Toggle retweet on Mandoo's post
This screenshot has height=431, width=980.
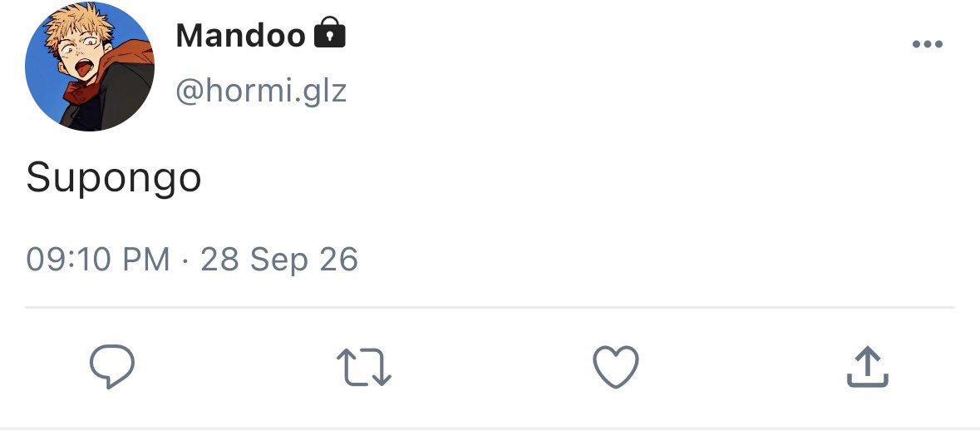click(x=364, y=367)
